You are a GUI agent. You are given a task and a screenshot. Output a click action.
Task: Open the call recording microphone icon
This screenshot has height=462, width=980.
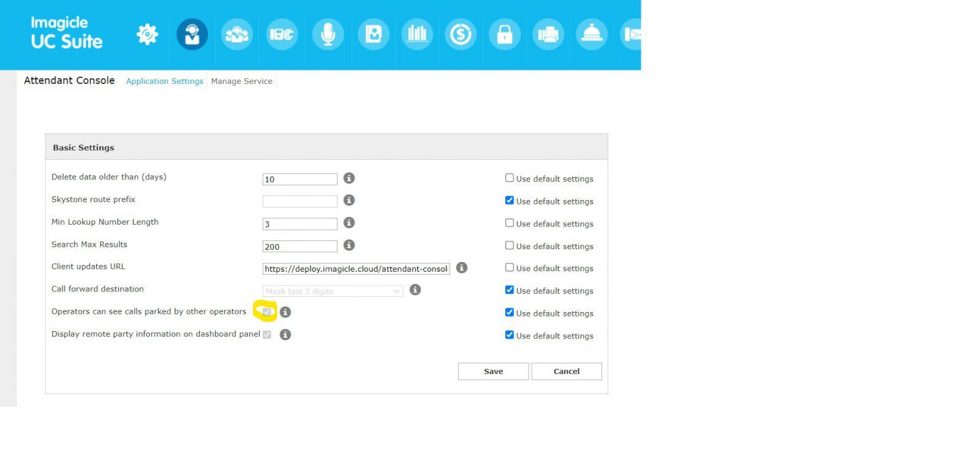(x=328, y=34)
